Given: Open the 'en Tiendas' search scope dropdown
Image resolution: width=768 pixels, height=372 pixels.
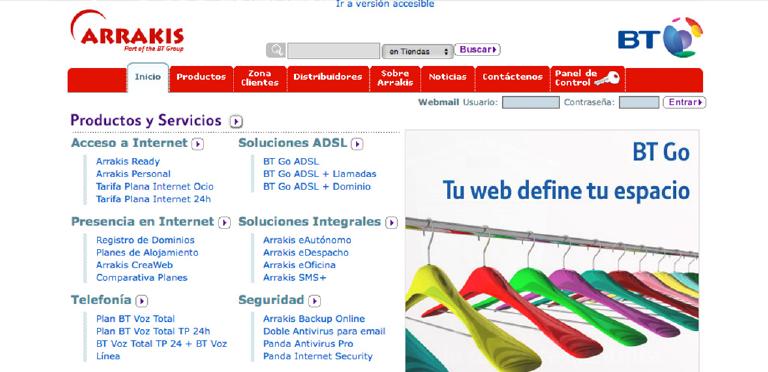Looking at the screenshot, I should 417,51.
